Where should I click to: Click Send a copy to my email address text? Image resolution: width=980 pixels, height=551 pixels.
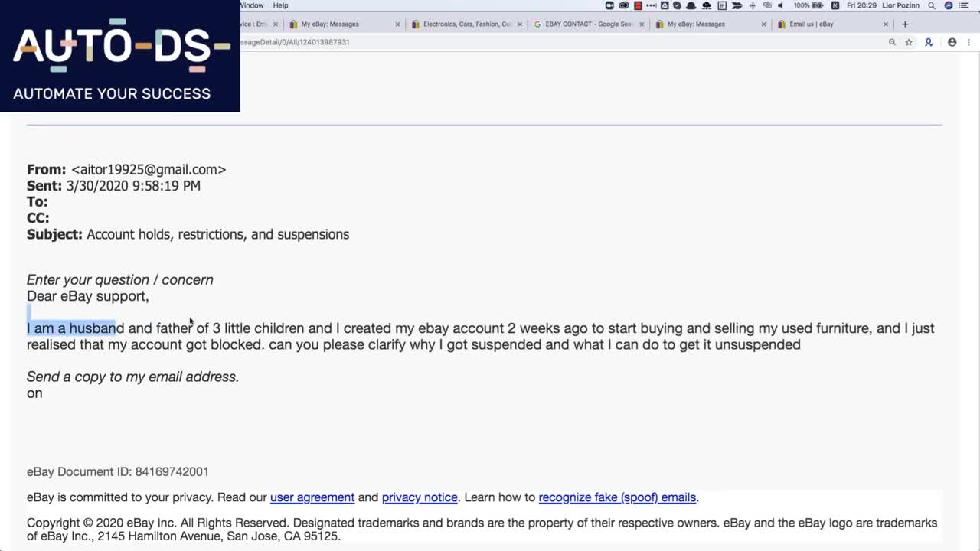(x=132, y=377)
